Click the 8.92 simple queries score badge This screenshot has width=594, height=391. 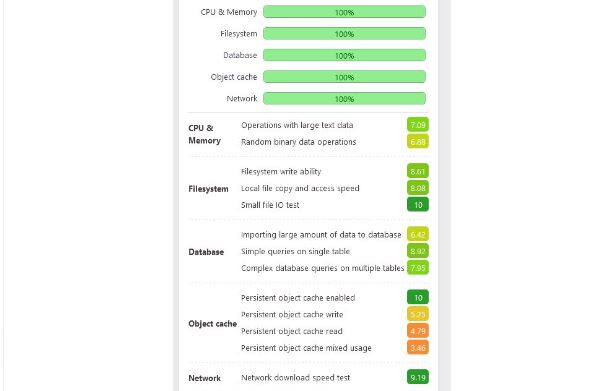(418, 251)
